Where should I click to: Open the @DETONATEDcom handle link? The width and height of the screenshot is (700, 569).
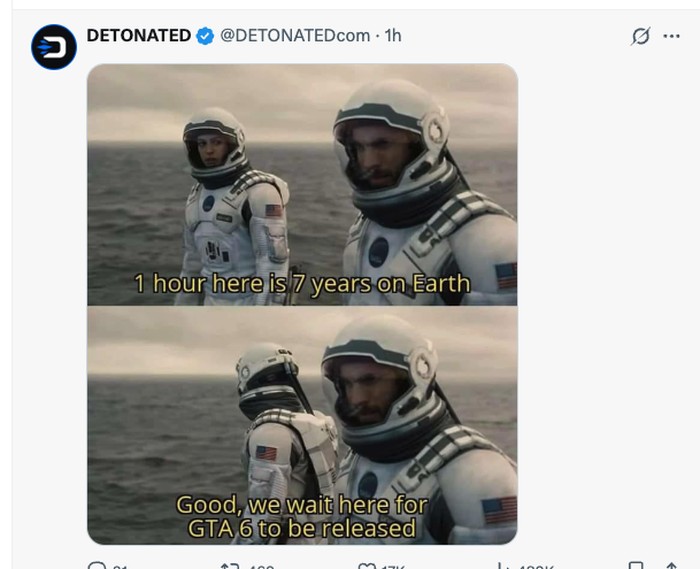(x=295, y=36)
